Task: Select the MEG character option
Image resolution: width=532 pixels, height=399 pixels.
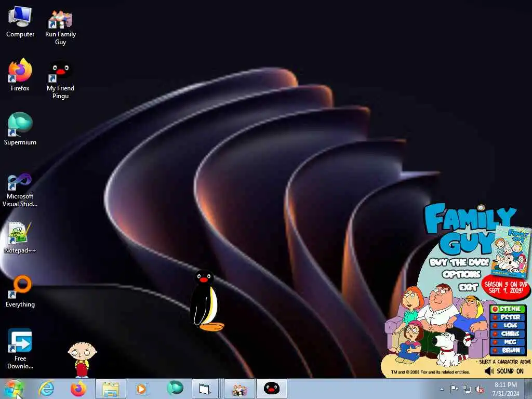Action: coord(508,342)
